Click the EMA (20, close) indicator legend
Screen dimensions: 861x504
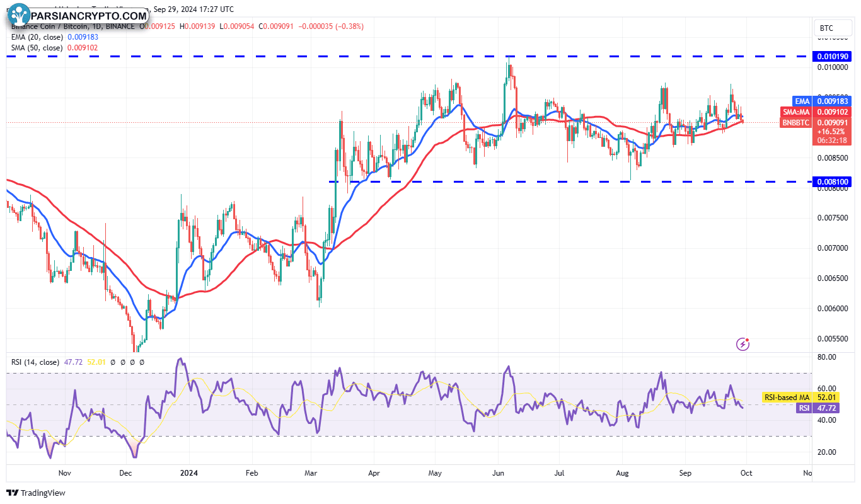pos(37,37)
